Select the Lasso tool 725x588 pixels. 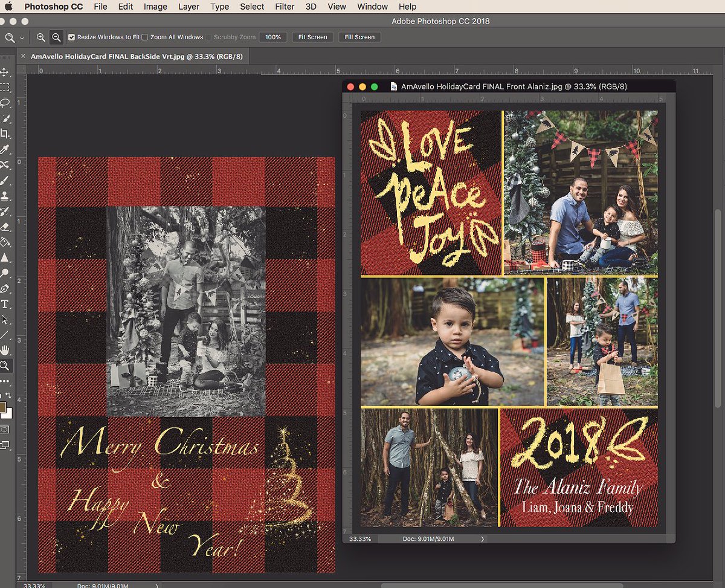[x=5, y=103]
